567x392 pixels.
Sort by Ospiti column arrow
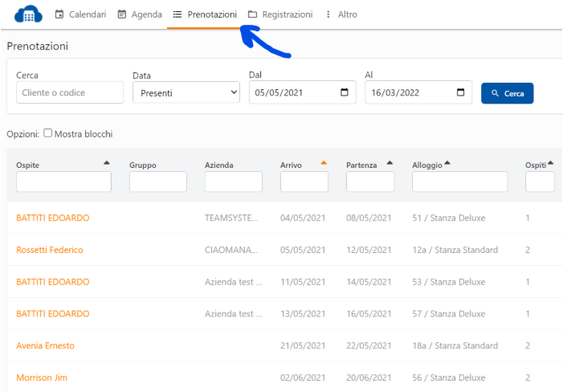pos(551,163)
